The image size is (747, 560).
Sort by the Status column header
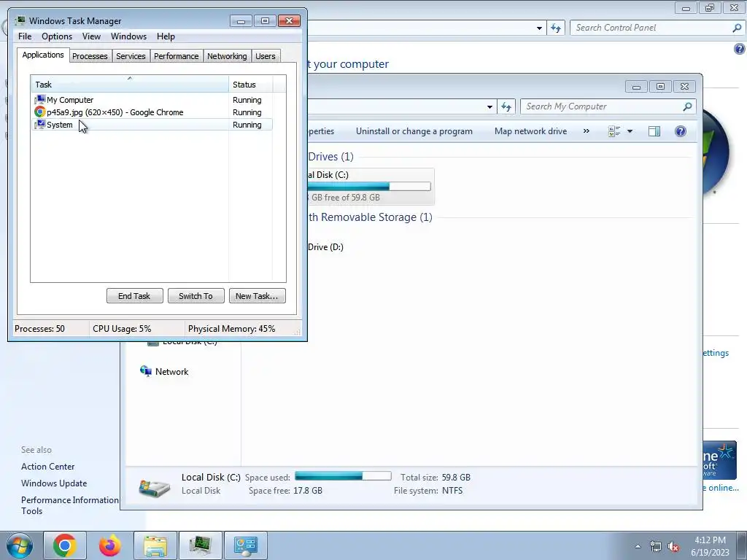(250, 85)
